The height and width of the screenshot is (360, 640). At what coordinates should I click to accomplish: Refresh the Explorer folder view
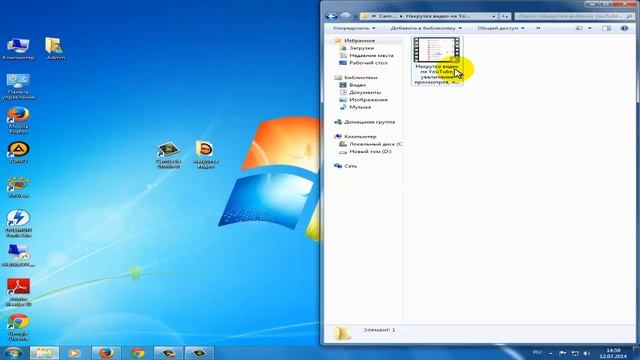(x=505, y=16)
